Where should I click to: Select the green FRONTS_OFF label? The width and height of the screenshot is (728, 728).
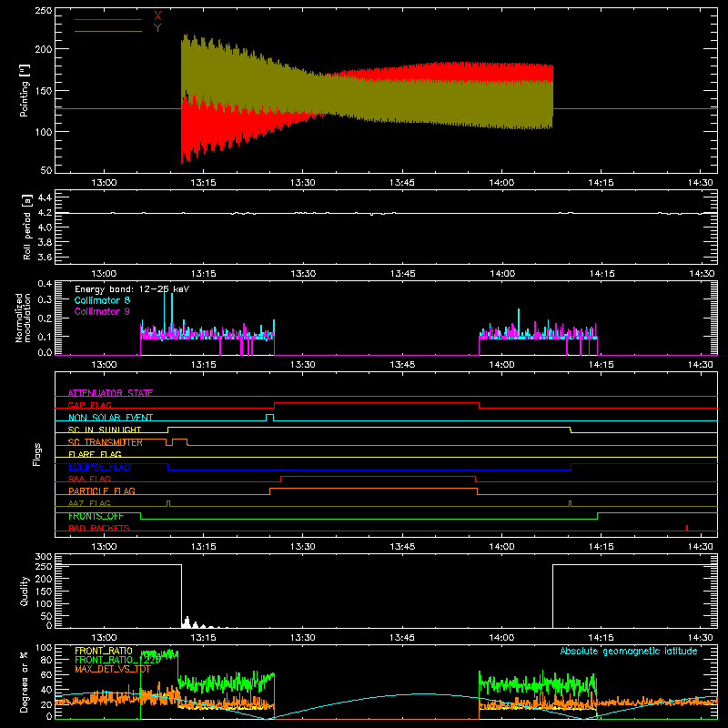pos(96,516)
